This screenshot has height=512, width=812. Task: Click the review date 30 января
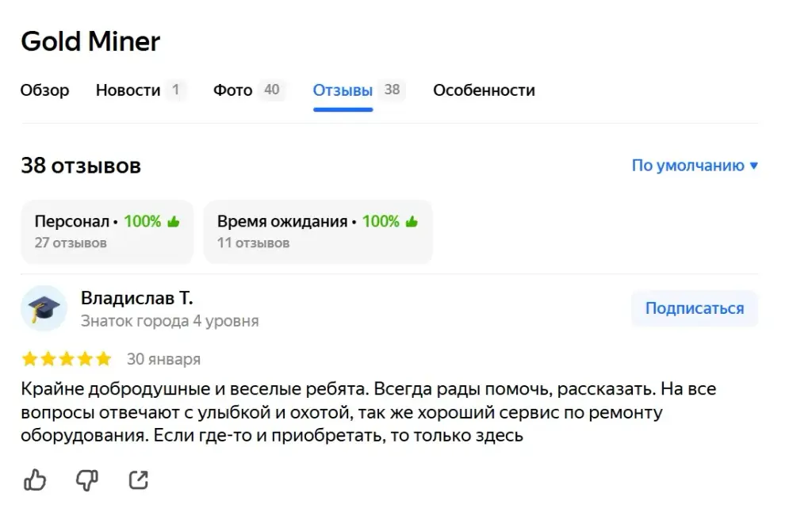click(163, 359)
